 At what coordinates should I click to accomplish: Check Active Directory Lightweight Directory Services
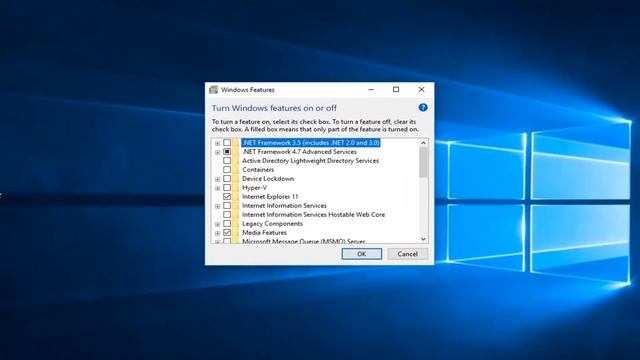point(227,161)
